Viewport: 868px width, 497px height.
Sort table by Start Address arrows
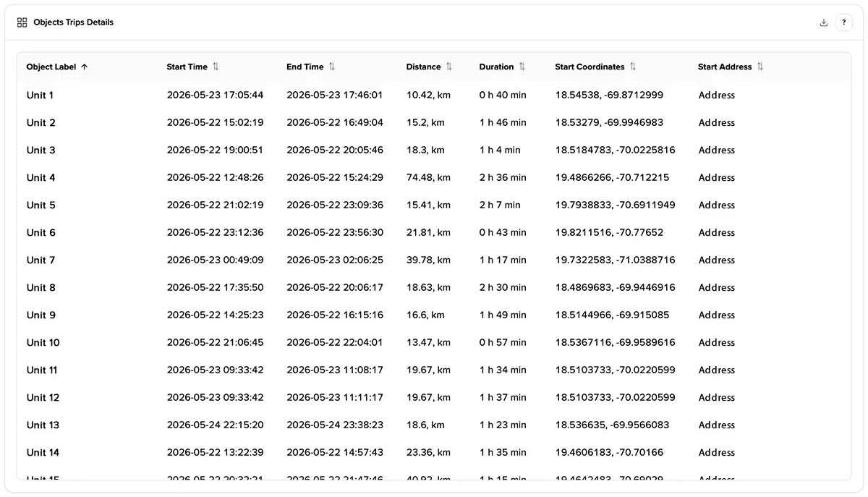pos(760,67)
